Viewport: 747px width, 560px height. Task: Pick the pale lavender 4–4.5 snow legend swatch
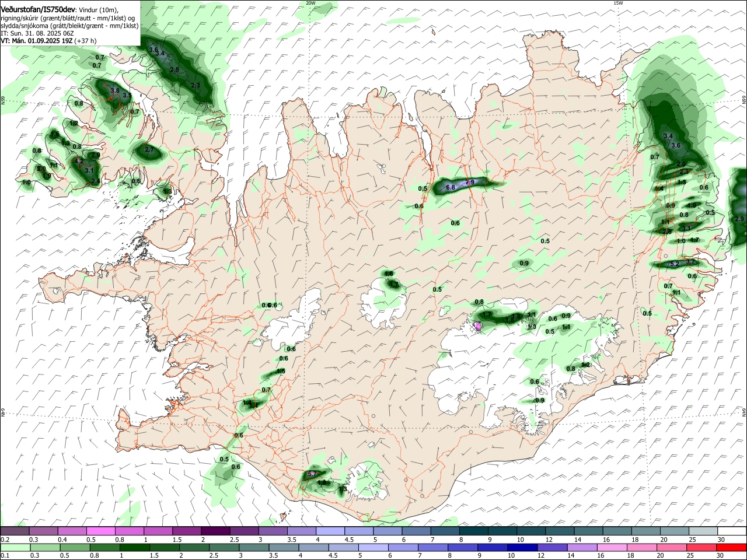(330, 531)
